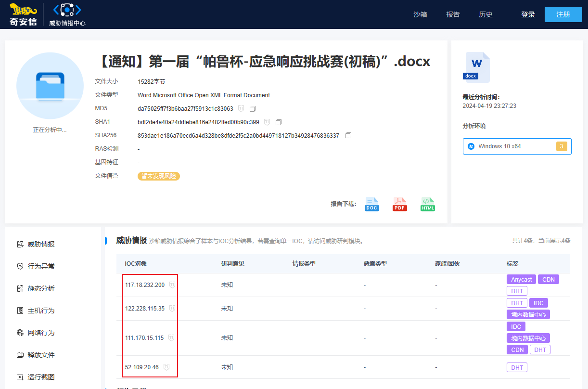Download the report as DOC

(x=372, y=204)
